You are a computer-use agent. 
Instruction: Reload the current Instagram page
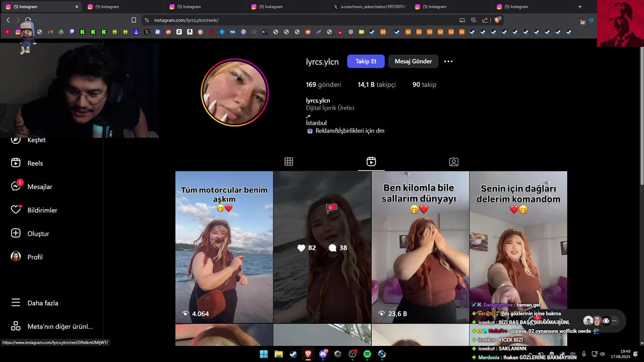tap(28, 20)
